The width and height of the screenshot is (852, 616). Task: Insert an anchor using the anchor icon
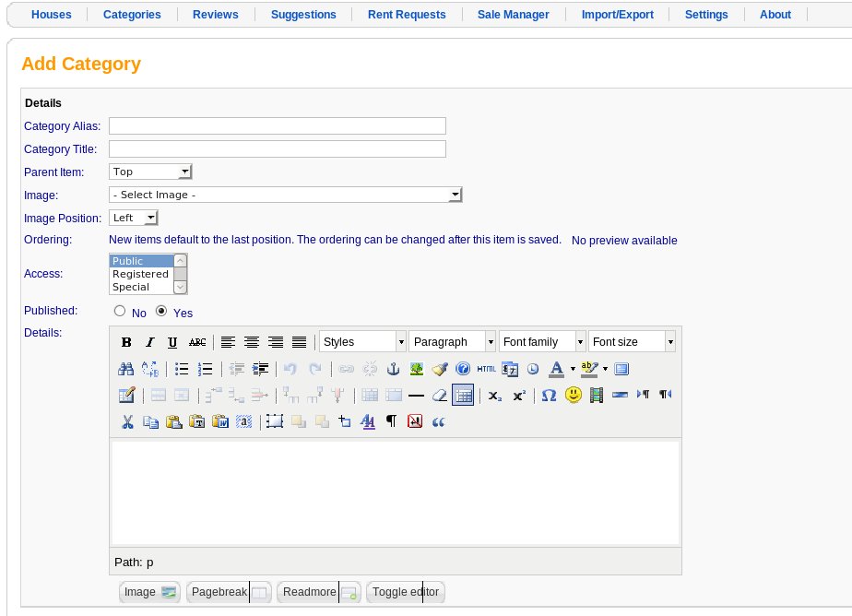pos(393,370)
